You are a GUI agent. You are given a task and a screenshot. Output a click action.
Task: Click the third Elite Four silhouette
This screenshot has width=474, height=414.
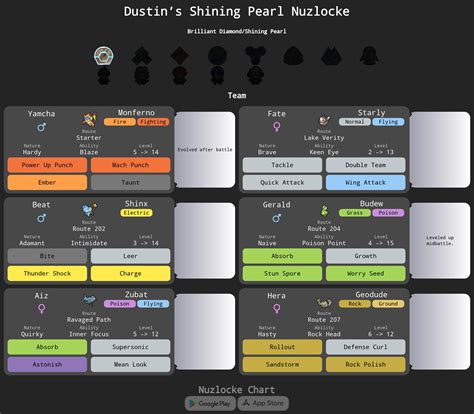180,75
